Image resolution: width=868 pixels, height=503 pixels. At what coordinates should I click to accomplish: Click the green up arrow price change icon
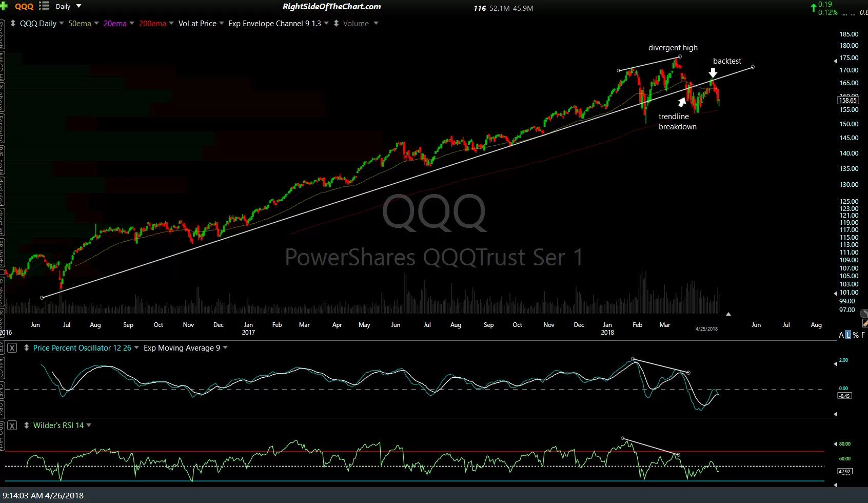[813, 8]
